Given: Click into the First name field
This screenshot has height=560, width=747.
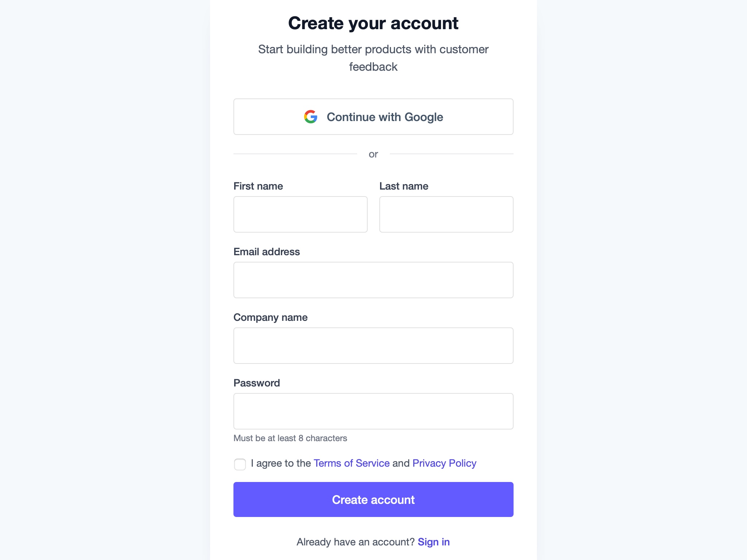Looking at the screenshot, I should click(300, 214).
